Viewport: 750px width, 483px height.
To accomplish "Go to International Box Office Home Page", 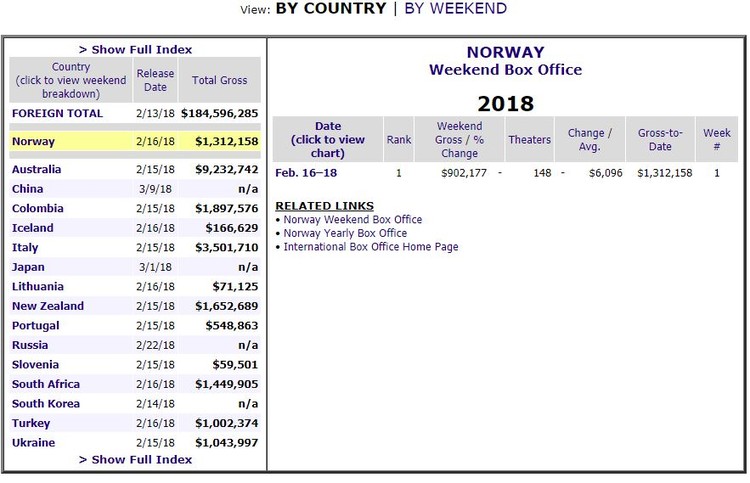I will coord(370,246).
